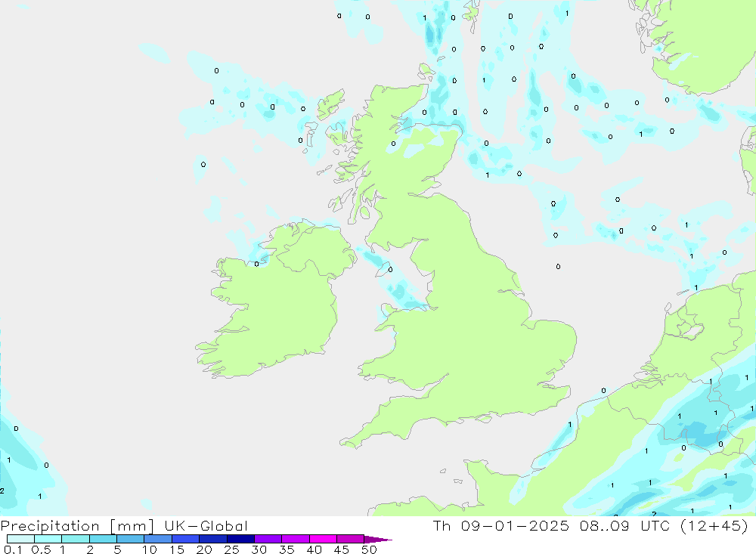Select the 25–30 mm navy legend swatch

click(x=240, y=539)
